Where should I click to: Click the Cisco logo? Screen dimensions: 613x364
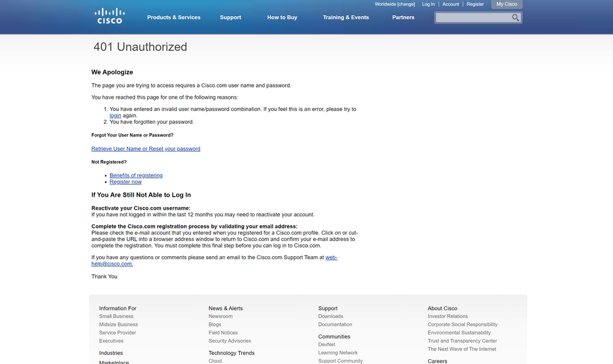point(109,16)
